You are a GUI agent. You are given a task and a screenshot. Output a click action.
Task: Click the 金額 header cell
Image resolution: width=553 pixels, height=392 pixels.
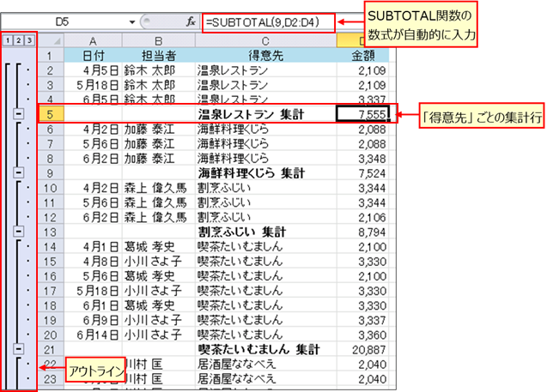(362, 55)
